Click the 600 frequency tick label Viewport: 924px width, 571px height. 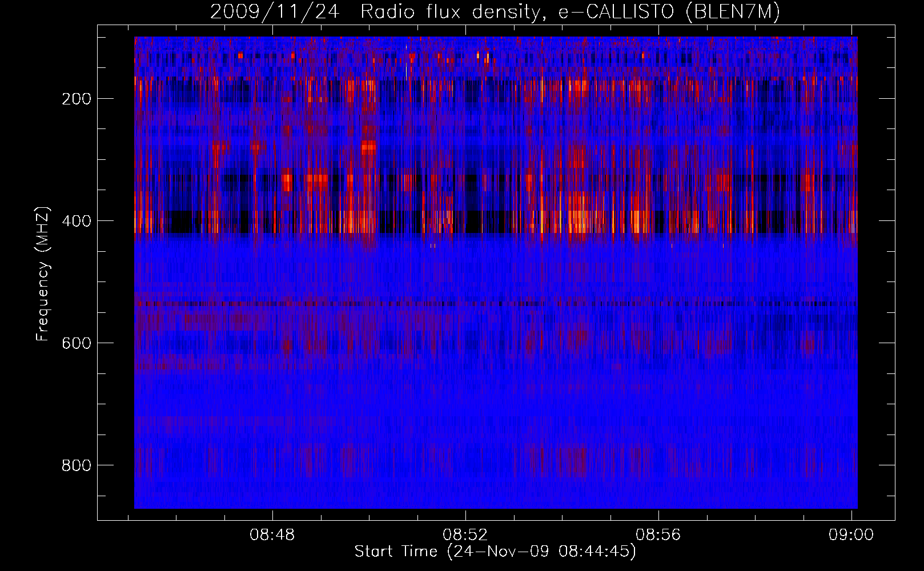point(77,343)
